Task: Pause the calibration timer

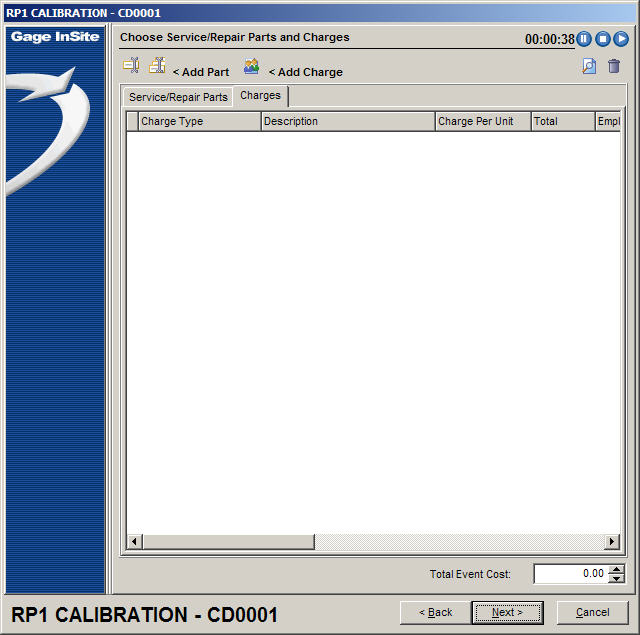Action: tap(585, 39)
